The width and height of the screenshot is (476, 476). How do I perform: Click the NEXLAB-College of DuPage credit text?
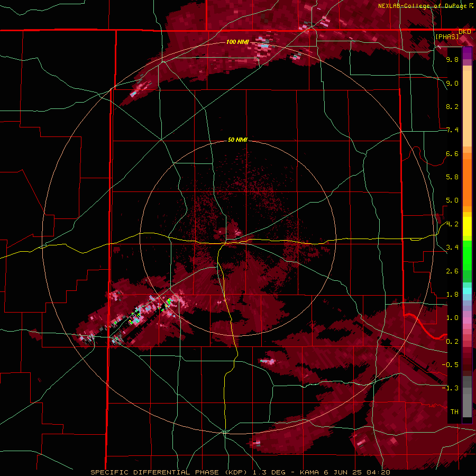tap(423, 6)
